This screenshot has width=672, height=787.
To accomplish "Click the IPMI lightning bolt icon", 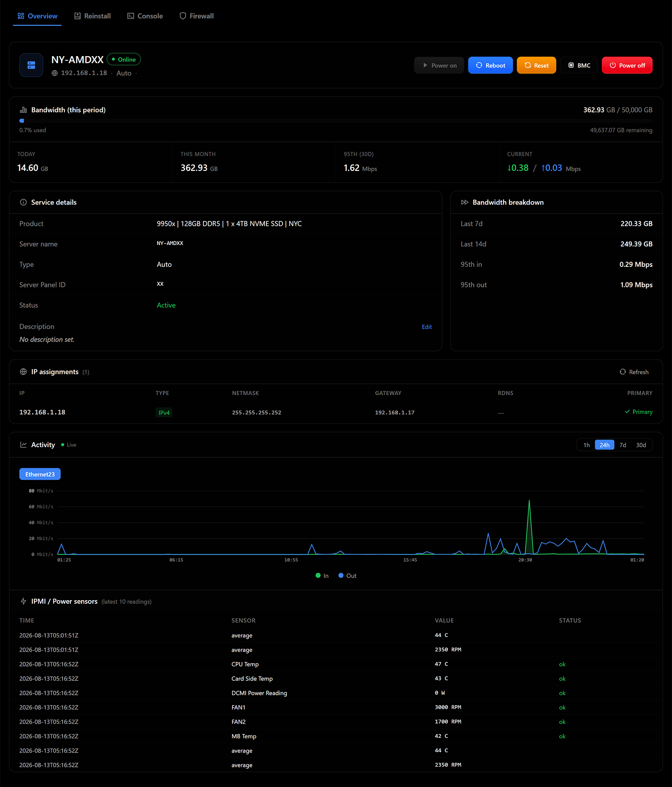I will point(23,601).
